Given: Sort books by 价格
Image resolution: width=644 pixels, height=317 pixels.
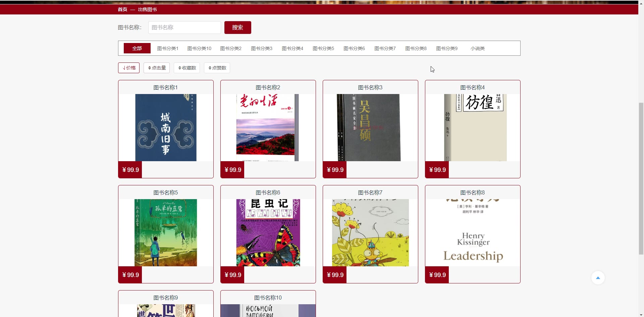Looking at the screenshot, I should [x=129, y=68].
